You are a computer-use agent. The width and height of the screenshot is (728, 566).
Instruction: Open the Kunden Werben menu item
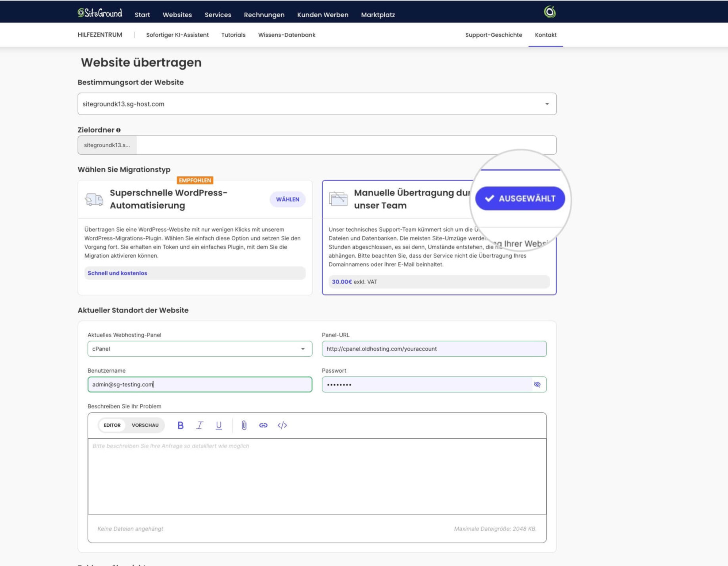pyautogui.click(x=323, y=15)
